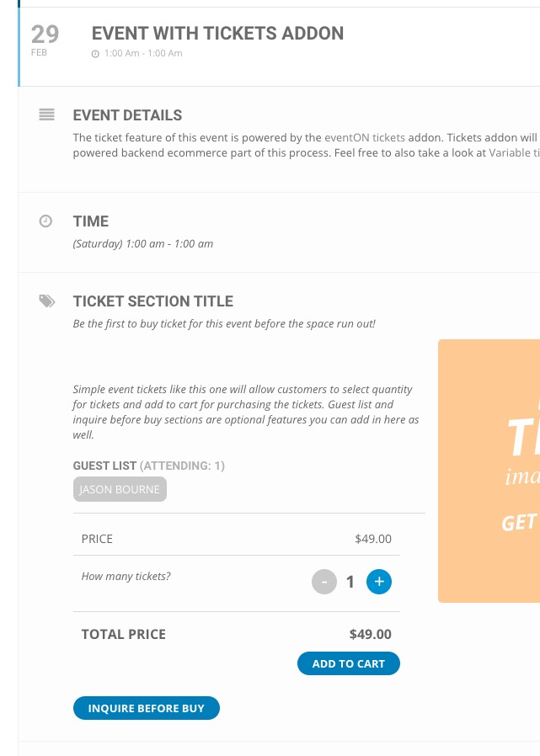Collapse the Event With Tickets Addon header
The image size is (540, 756).
click(x=217, y=34)
